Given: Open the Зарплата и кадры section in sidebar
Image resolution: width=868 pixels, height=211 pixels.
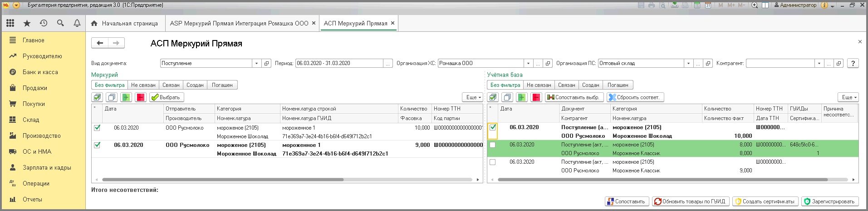Looking at the screenshot, I should (47, 167).
